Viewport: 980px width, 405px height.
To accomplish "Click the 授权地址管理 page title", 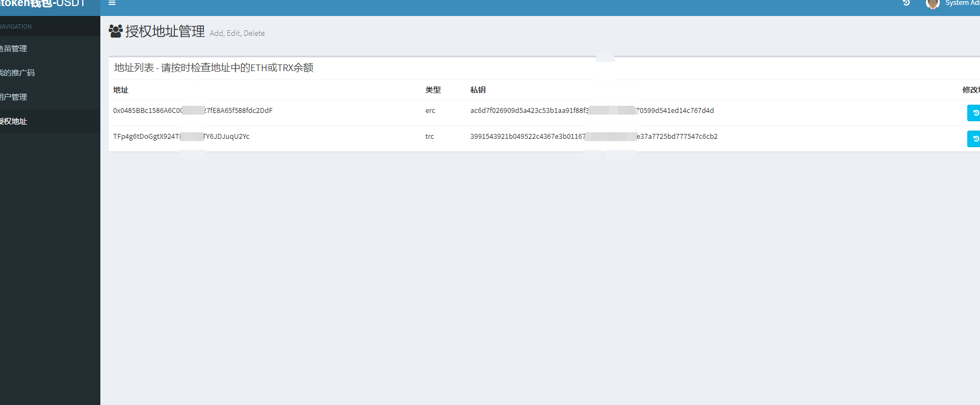I will [x=165, y=31].
